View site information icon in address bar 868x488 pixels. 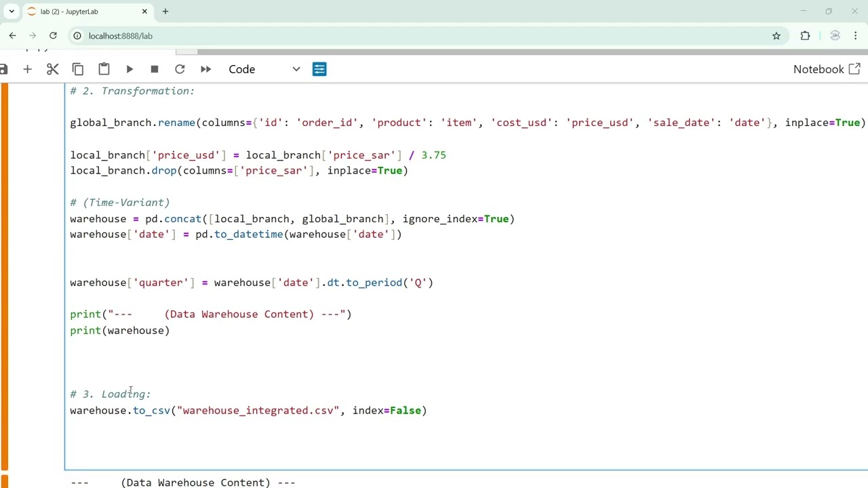point(77,36)
